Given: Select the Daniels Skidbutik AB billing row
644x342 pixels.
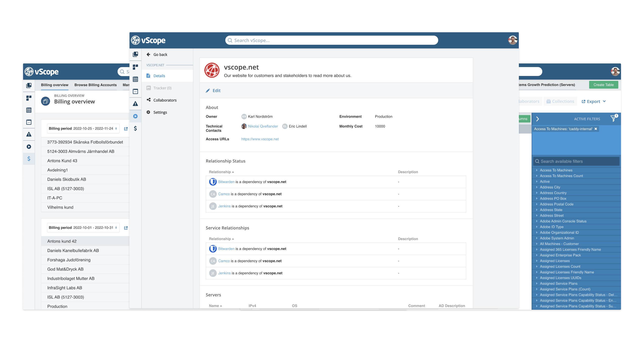Looking at the screenshot, I should click(85, 179).
